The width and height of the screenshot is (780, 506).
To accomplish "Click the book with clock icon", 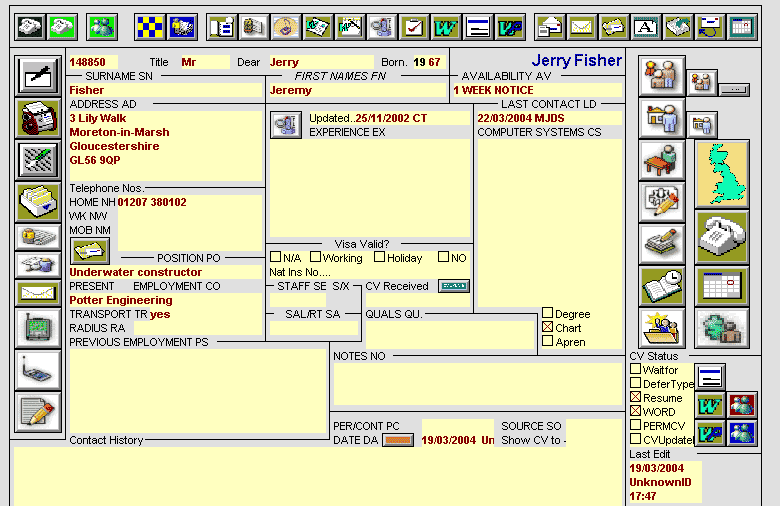I will coord(661,286).
